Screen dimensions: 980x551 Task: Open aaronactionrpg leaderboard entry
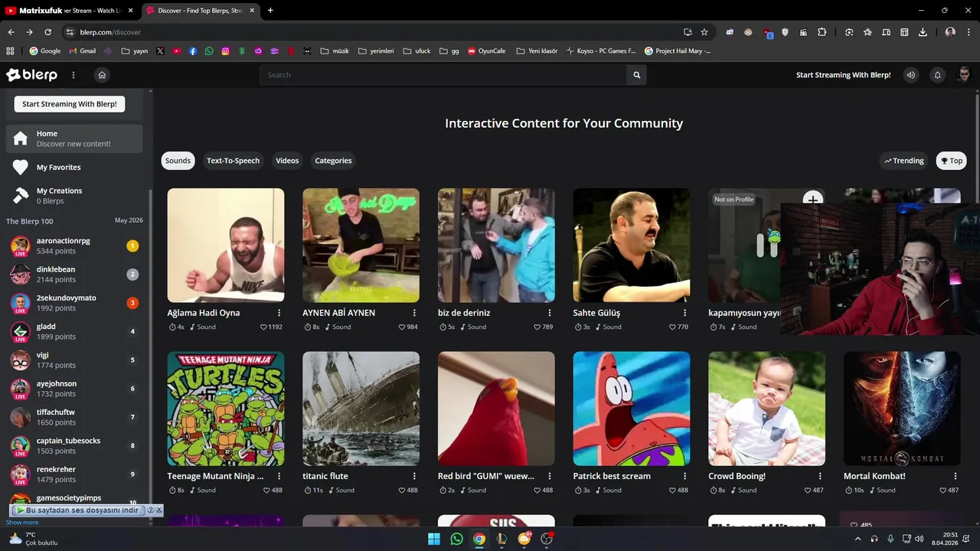tap(74, 246)
